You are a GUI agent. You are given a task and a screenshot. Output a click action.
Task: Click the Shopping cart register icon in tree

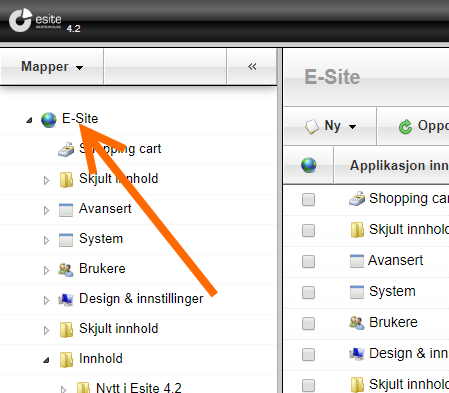[x=66, y=150]
